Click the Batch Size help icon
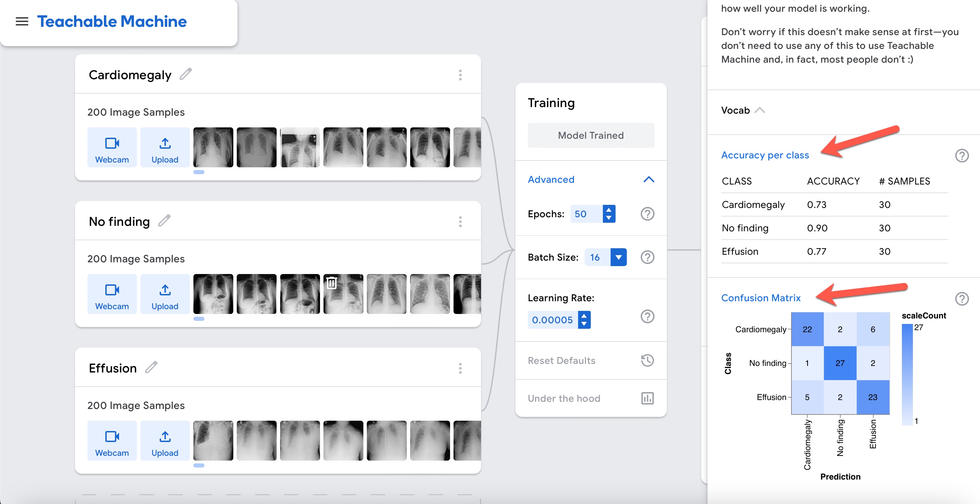 click(x=647, y=257)
